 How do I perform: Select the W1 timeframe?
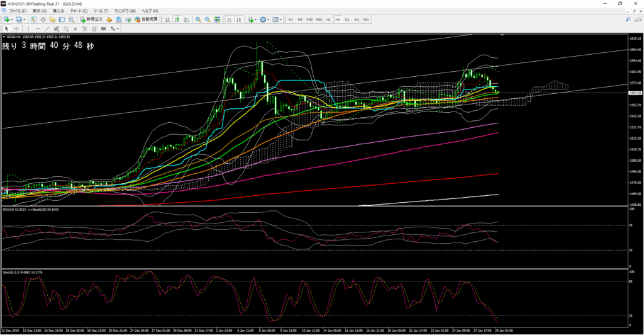357,20
